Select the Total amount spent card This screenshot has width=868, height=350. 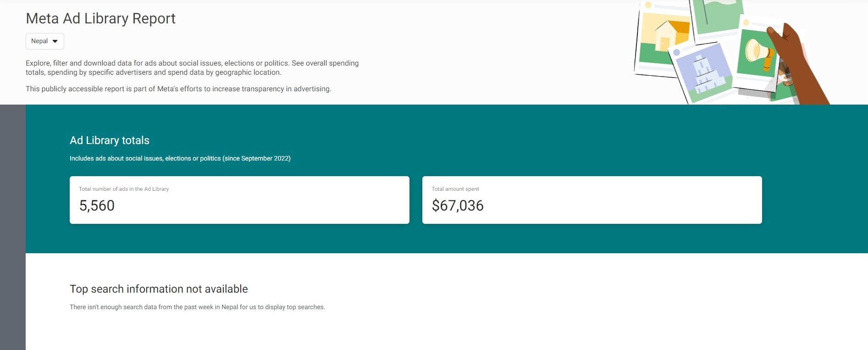pos(592,200)
